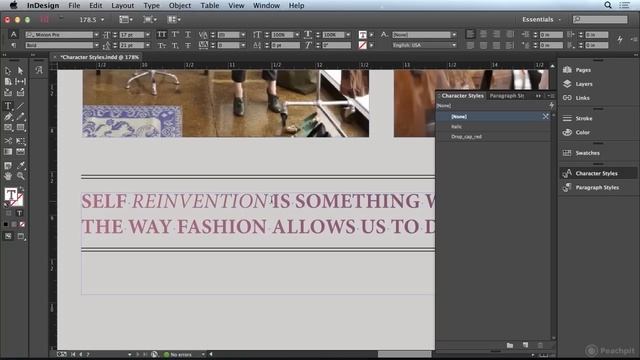Click the Apply Color black swatch
Screen dimensions: 640x360
(x=6, y=224)
